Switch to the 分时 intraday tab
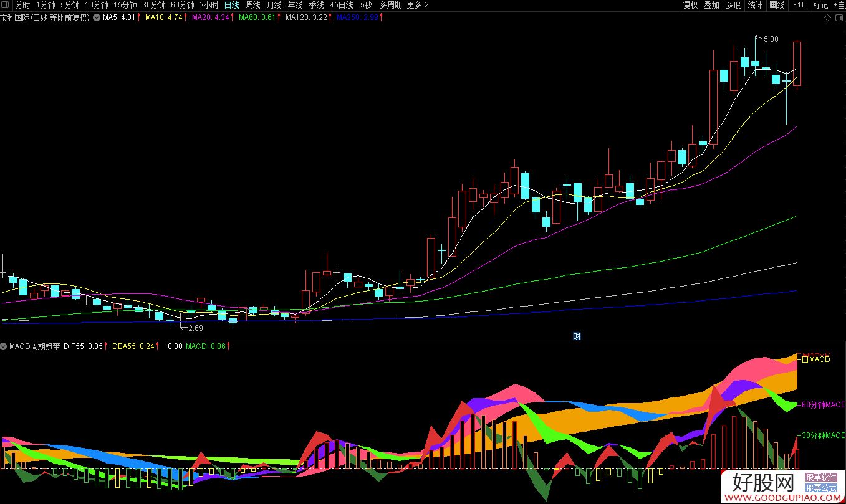Viewport: 846px width, 504px height. click(22, 5)
